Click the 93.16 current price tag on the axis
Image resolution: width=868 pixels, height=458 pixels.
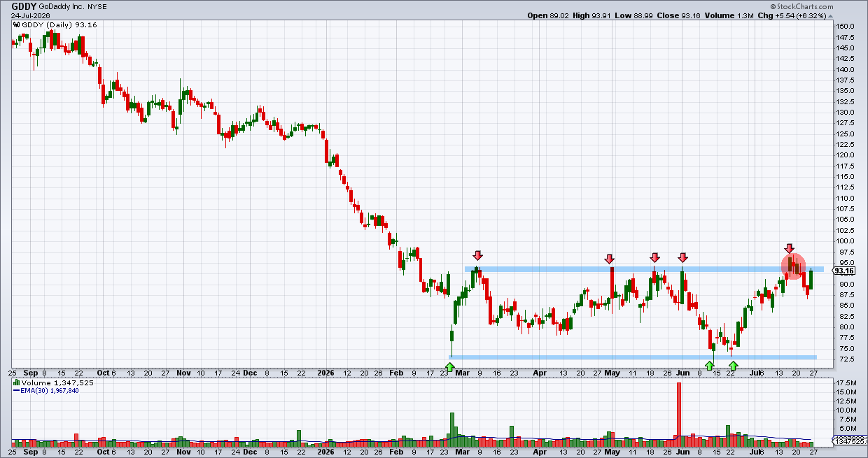pyautogui.click(x=846, y=271)
